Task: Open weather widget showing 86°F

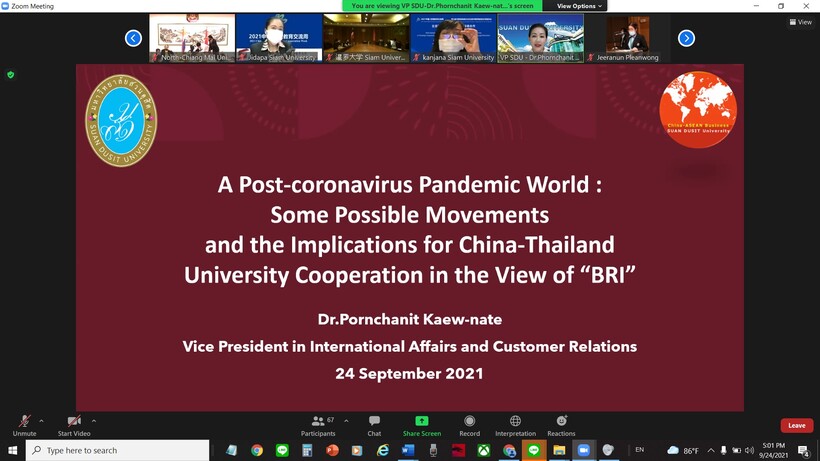Action: (684, 450)
